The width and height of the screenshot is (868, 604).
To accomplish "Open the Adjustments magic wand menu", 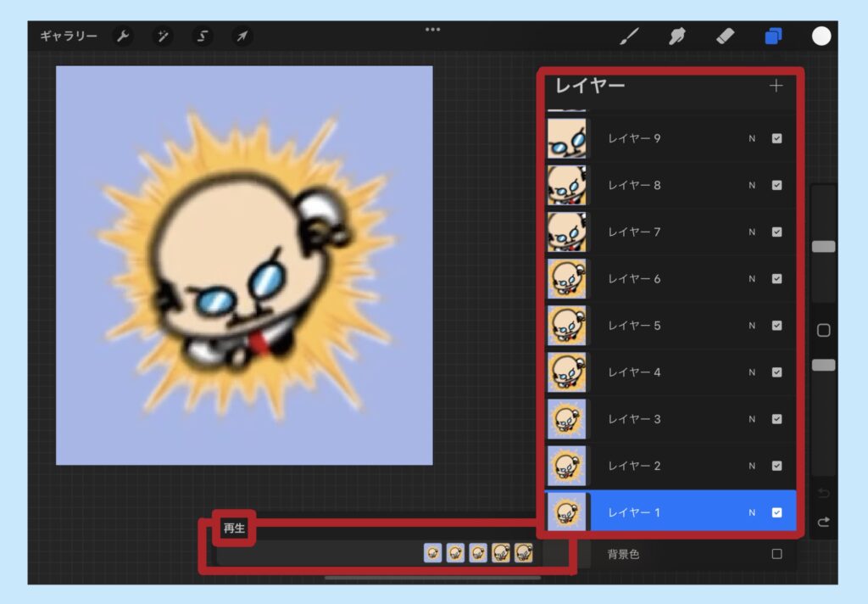I will [x=163, y=36].
